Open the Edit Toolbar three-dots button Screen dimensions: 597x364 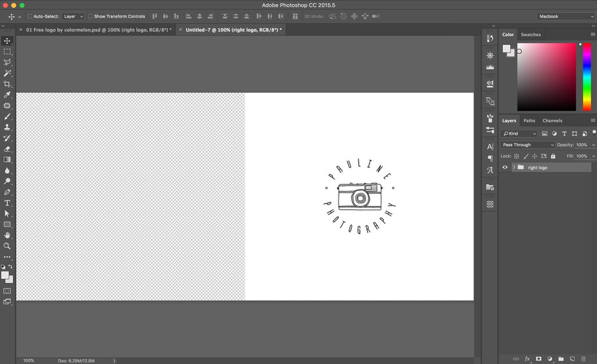(7, 257)
